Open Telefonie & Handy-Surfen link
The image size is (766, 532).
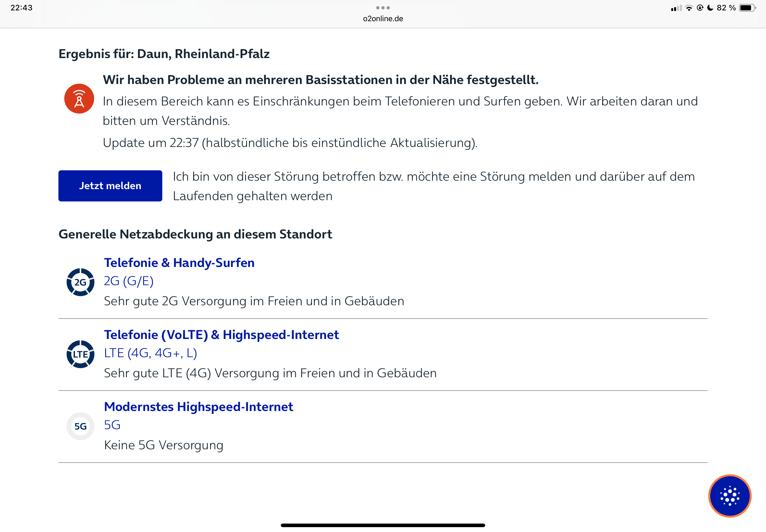tap(179, 263)
